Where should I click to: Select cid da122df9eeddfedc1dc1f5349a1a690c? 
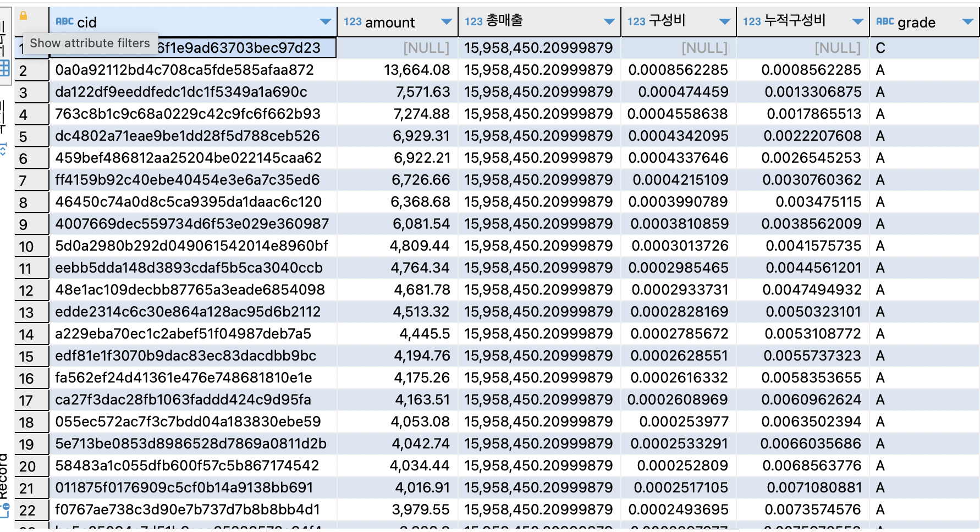(x=193, y=92)
